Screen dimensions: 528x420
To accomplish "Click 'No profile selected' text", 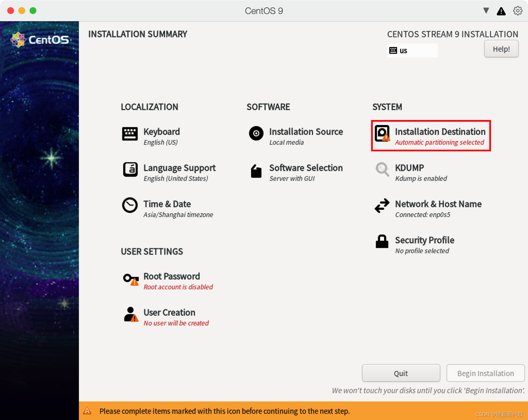I will 422,251.
